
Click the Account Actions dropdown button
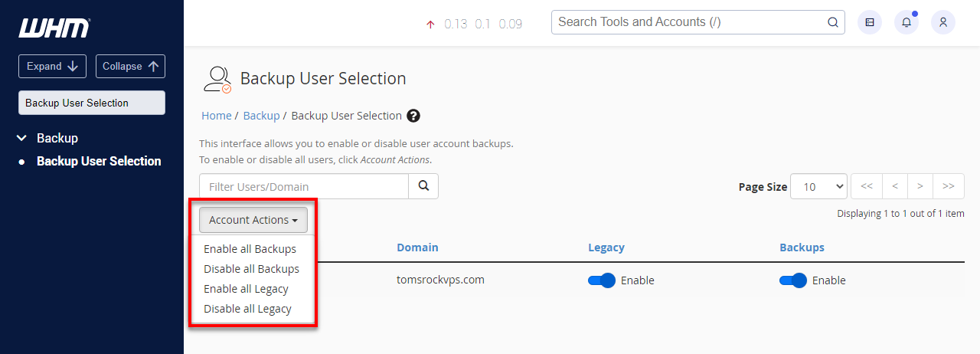coord(253,220)
